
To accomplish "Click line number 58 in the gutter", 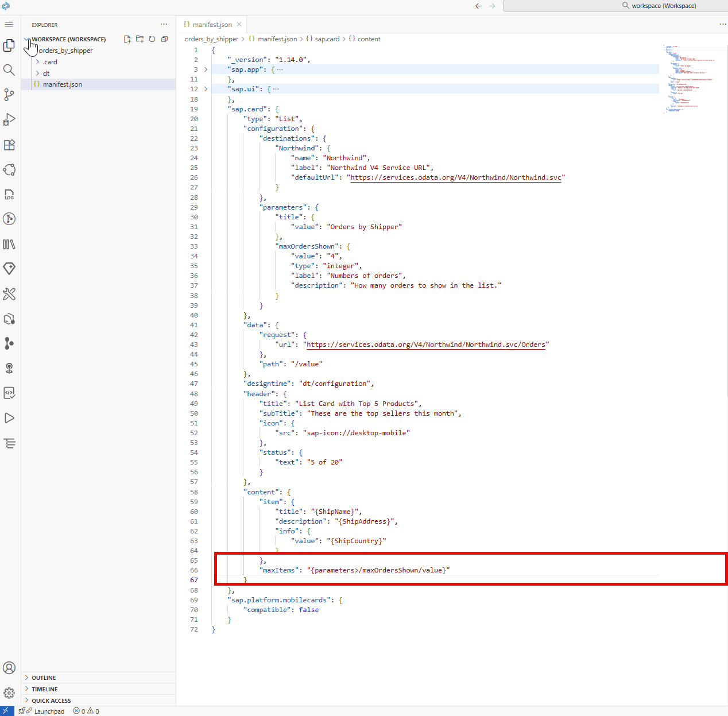I will pyautogui.click(x=194, y=492).
